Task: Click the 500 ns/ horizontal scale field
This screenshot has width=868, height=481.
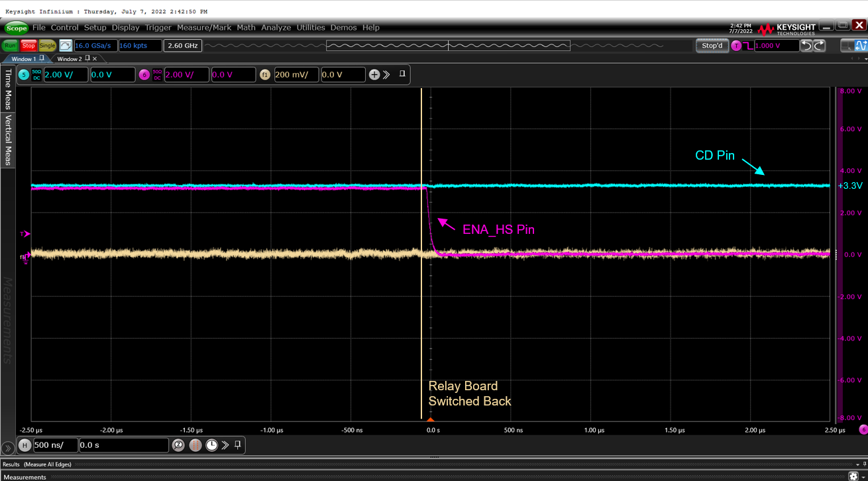Action: 55,445
